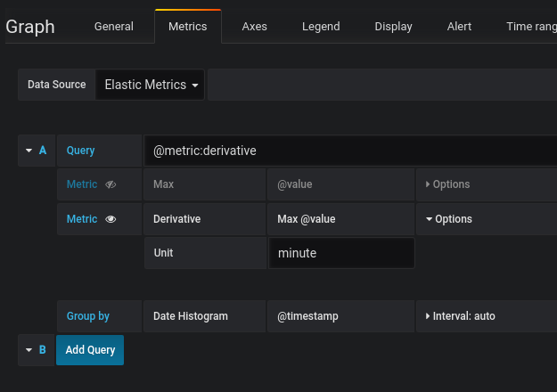The height and width of the screenshot is (392, 557).
Task: Collapse Options for Derivative metric
Action: pyautogui.click(x=448, y=218)
